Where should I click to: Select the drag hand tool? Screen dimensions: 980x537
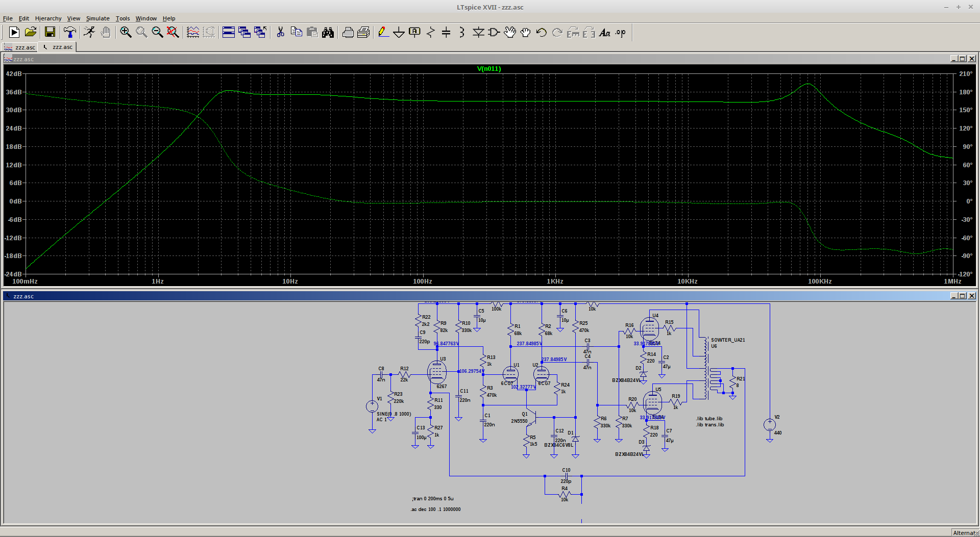[x=526, y=32]
